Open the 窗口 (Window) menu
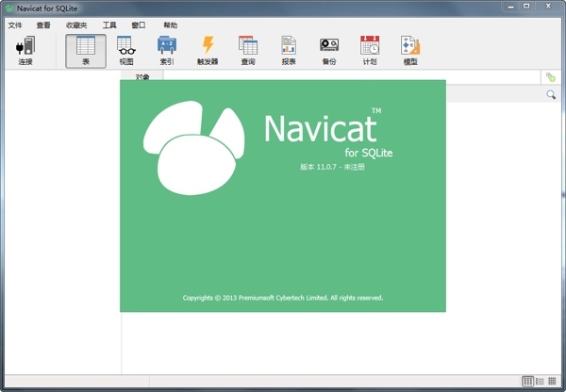The height and width of the screenshot is (392, 566). (x=139, y=25)
